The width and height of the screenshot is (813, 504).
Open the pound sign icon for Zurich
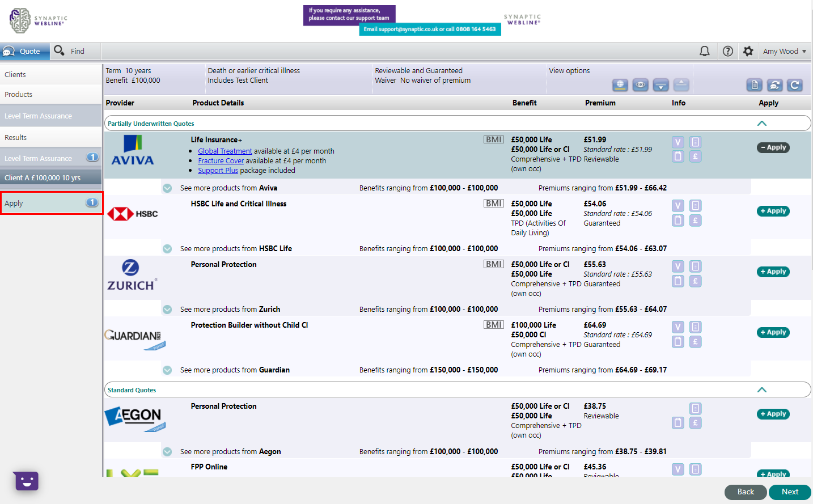pyautogui.click(x=696, y=281)
